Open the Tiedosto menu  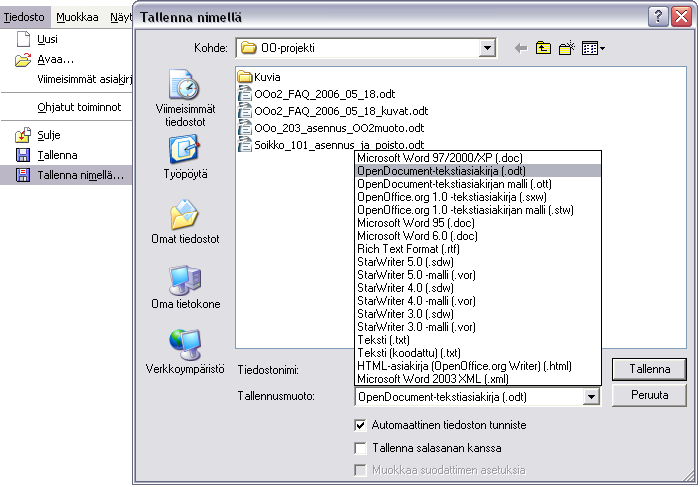[24, 17]
